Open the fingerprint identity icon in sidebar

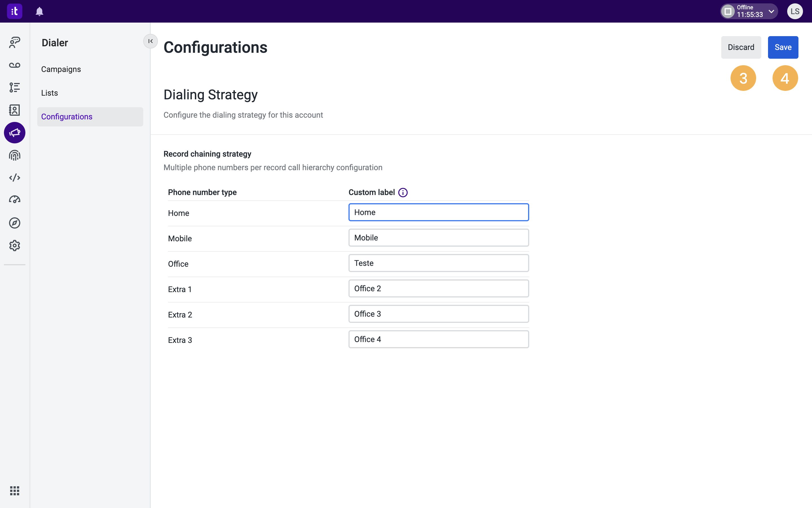coord(14,155)
